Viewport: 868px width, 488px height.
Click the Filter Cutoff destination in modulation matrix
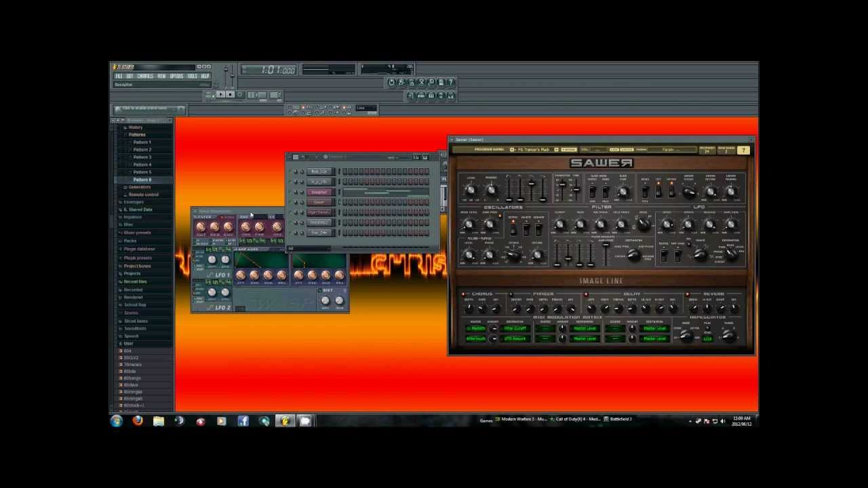515,329
